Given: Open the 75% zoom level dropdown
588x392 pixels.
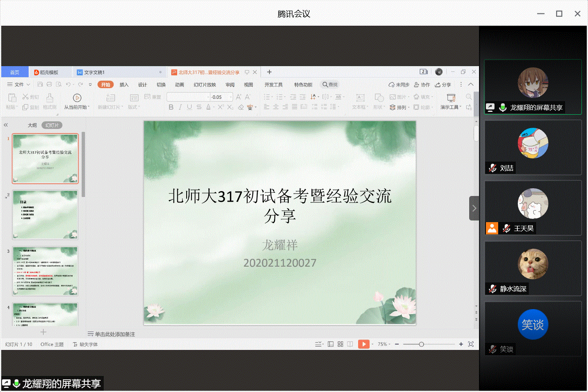Looking at the screenshot, I should 384,344.
